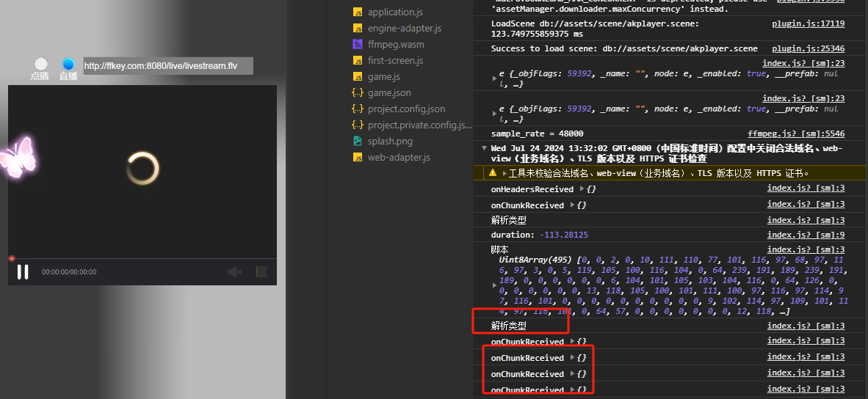Viewport: 868px width, 399px height.
Task: Click the Success to load scene log line
Action: point(624,48)
